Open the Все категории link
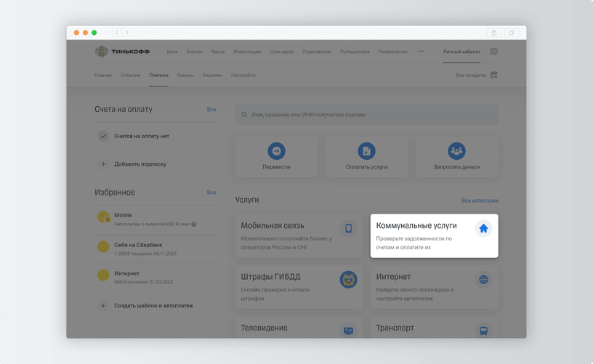This screenshot has width=593, height=364. click(x=480, y=201)
